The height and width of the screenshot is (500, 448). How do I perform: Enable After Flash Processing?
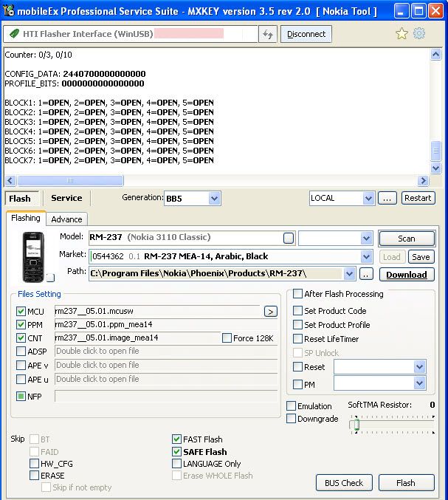click(297, 294)
